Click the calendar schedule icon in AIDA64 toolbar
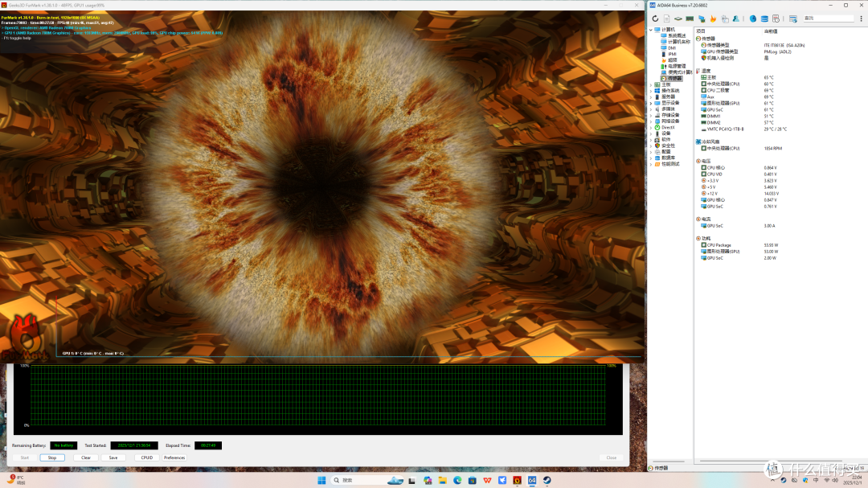868x488 pixels. click(x=776, y=18)
